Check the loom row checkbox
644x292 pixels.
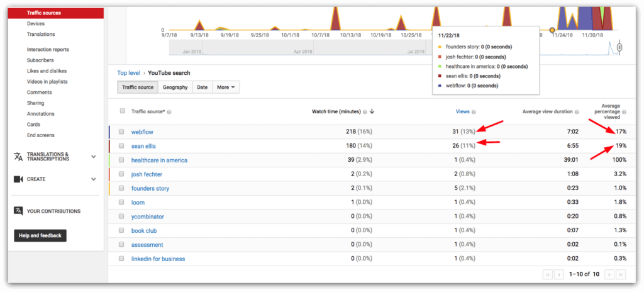point(121,203)
